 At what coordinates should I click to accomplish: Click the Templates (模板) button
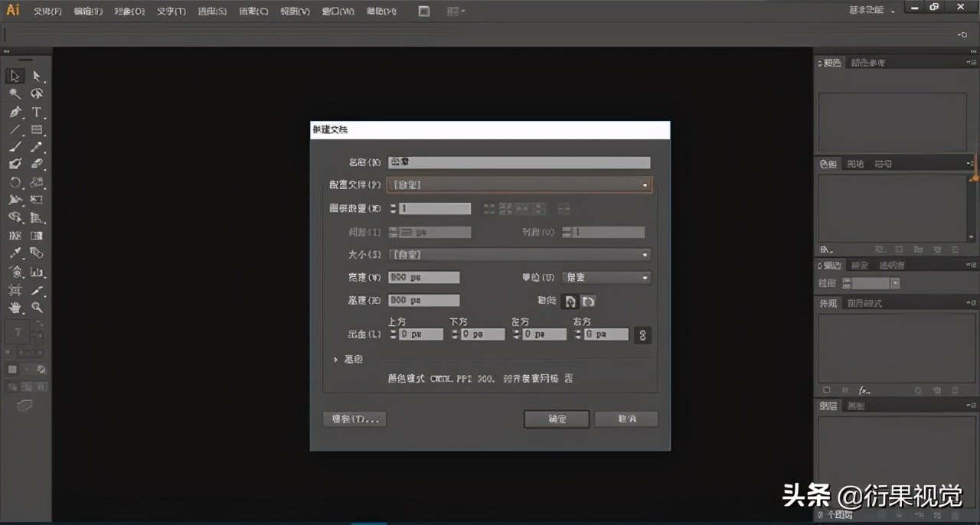tap(354, 419)
